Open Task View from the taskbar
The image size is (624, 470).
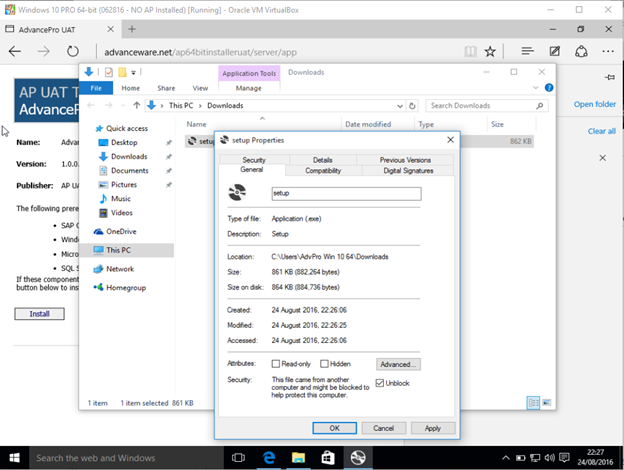238,457
